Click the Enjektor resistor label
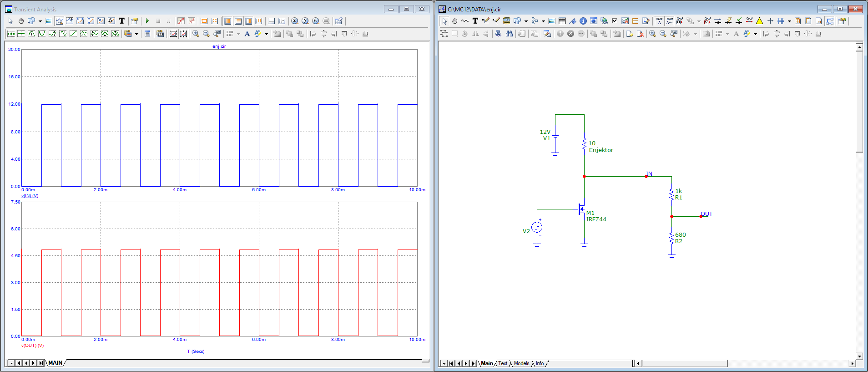This screenshot has height=372, width=868. pyautogui.click(x=601, y=150)
